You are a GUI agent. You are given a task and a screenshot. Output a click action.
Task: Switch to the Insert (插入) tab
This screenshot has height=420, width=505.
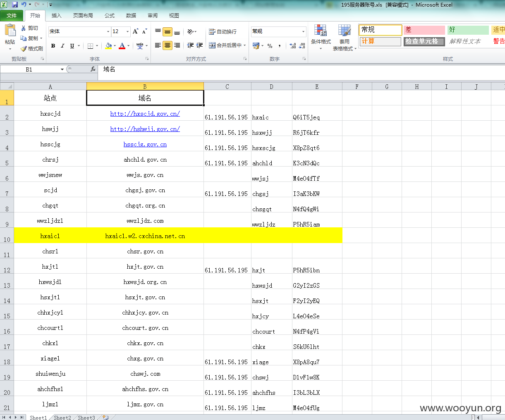tap(56, 15)
